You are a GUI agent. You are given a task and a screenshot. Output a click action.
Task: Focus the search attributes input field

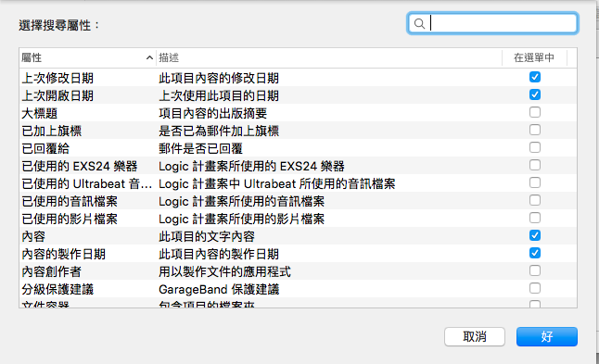(492, 23)
